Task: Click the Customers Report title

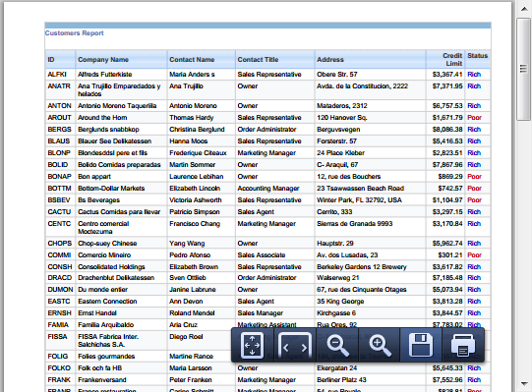Action: (x=75, y=32)
